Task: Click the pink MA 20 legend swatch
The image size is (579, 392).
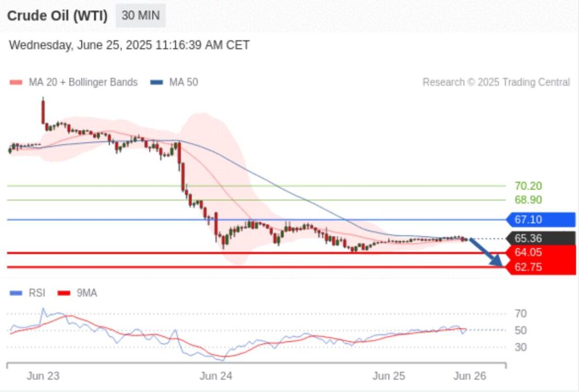Action: click(16, 83)
